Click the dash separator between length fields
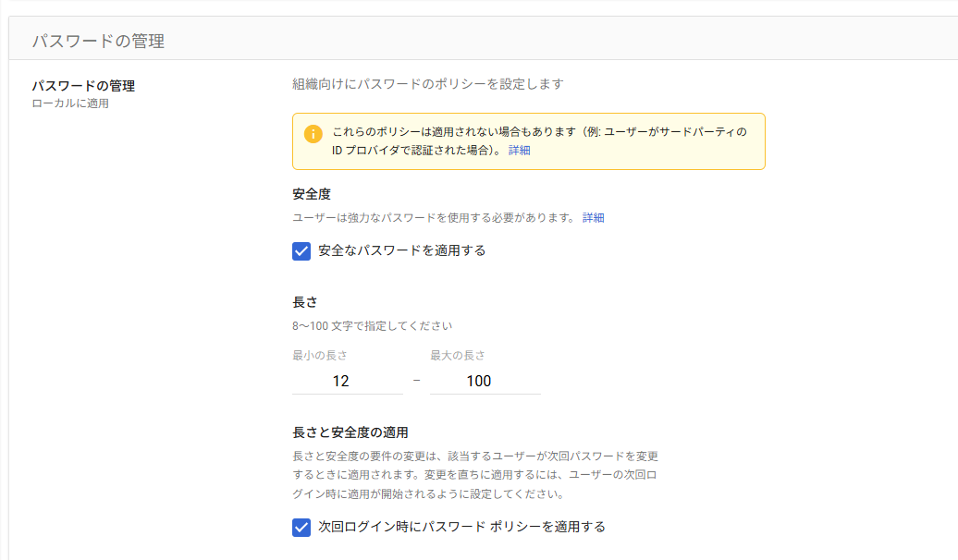This screenshot has height=560, width=958. click(x=416, y=378)
